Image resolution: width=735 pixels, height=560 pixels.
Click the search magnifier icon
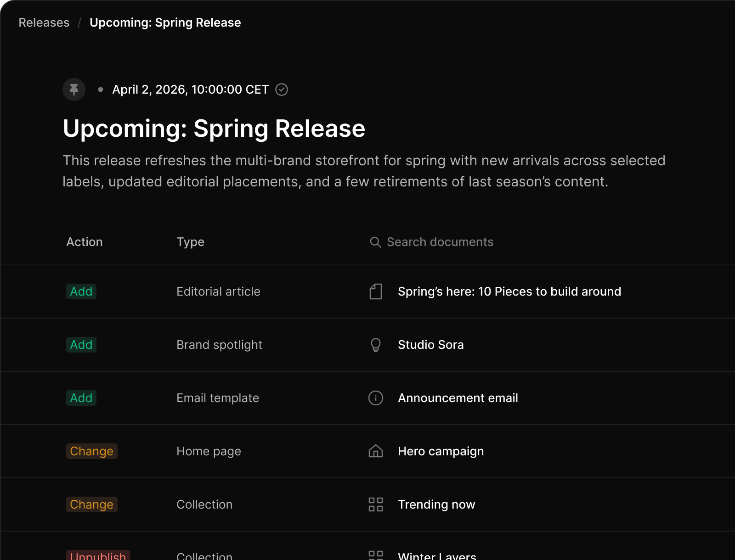tap(375, 242)
